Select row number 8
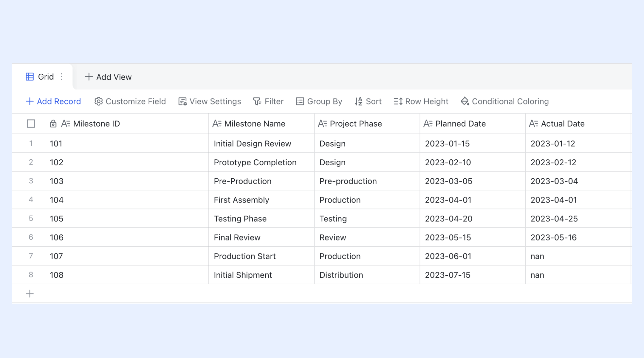644x358 pixels. click(x=31, y=275)
